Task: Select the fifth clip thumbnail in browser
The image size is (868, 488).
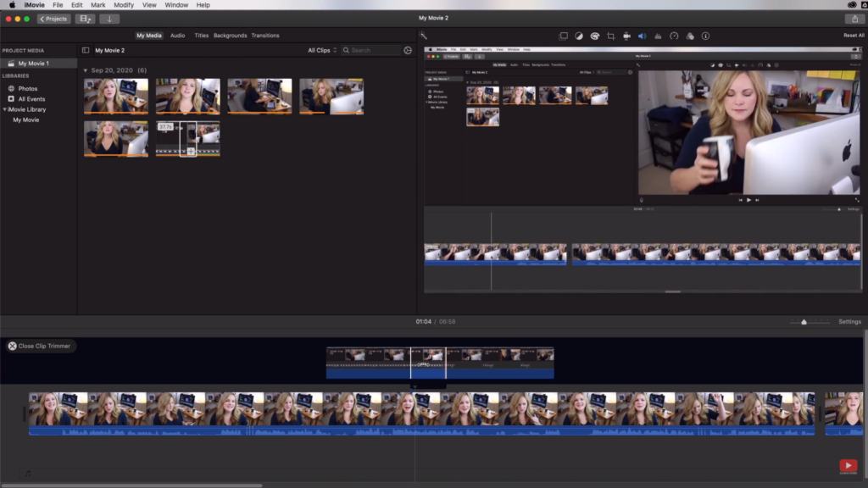Action: pyautogui.click(x=116, y=139)
